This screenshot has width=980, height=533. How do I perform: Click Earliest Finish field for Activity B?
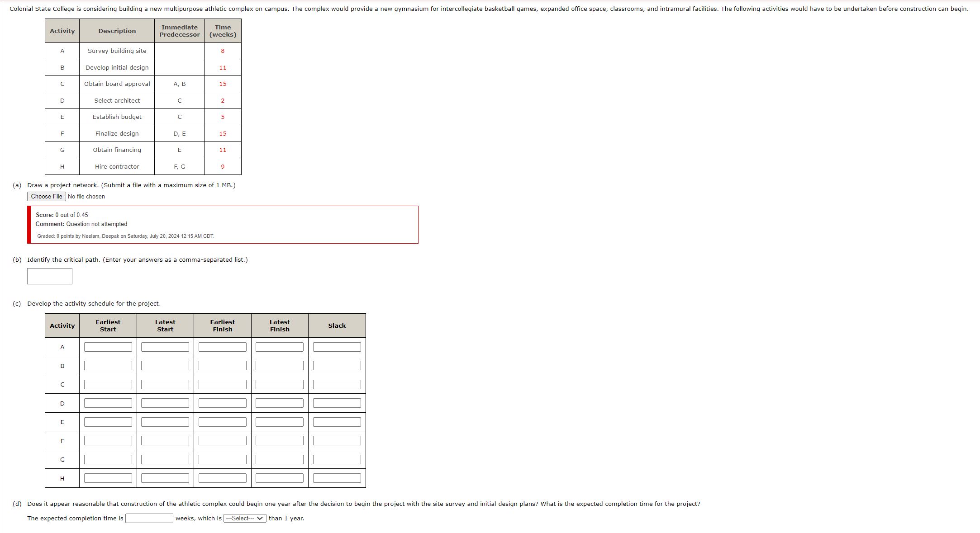pos(222,365)
